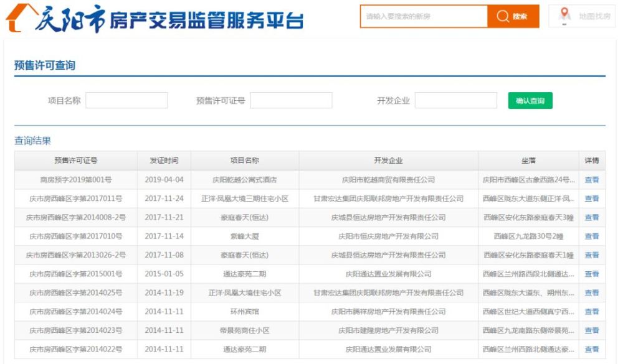Open 查看 for the 2017-11-21 豪庭春天 row
Image resolution: width=623 pixels, height=364 pixels.
(592, 218)
